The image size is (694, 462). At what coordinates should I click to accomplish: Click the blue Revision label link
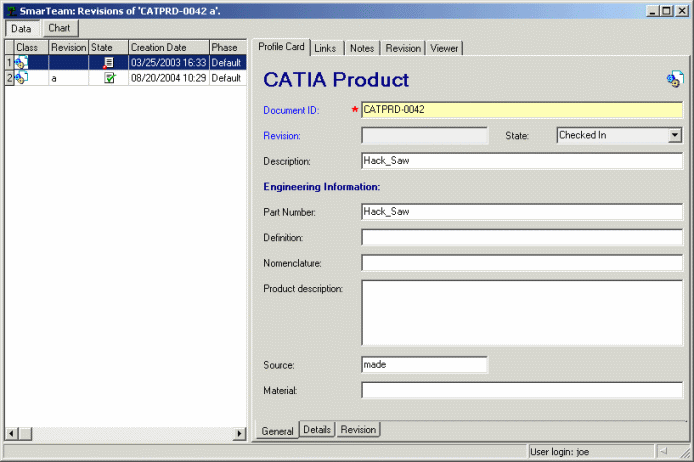click(281, 135)
